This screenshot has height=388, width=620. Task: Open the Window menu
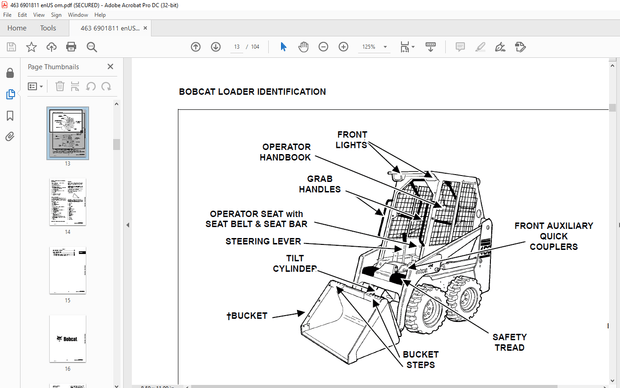coord(78,15)
